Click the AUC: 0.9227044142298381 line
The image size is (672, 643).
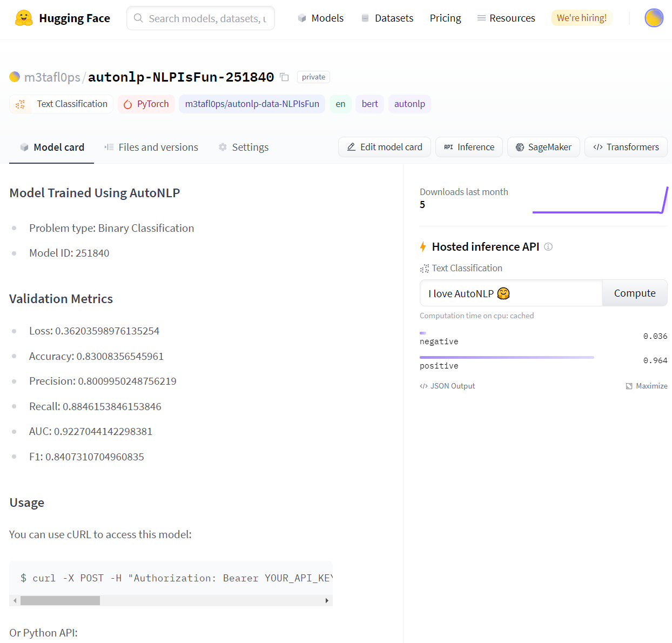coord(91,432)
